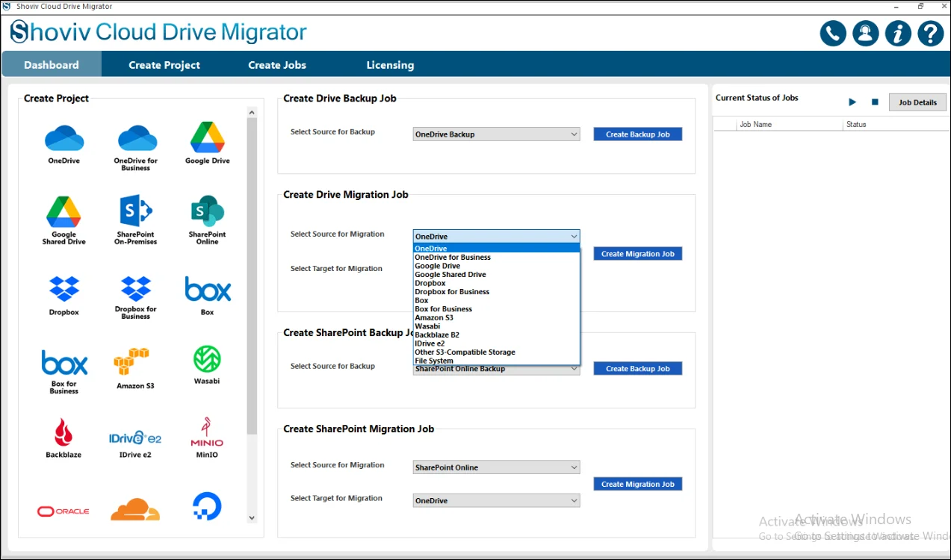Open the OneDrive Backup source dropdown

[x=496, y=134]
